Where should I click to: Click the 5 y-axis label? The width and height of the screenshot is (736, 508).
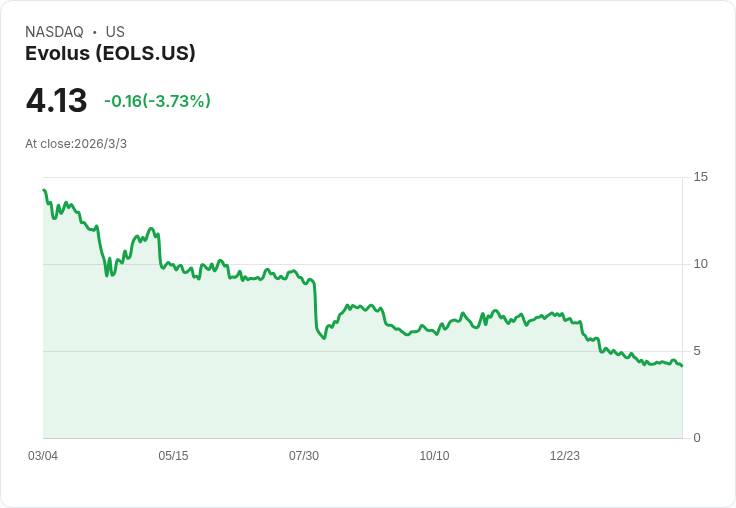click(x=697, y=351)
